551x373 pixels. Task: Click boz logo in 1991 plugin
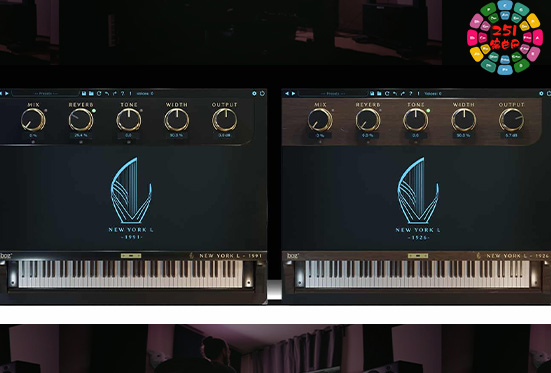(x=6, y=256)
